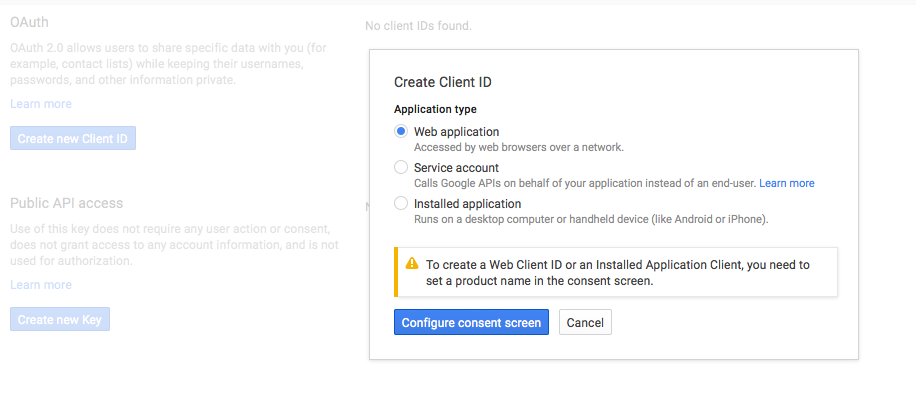Click the Create Client ID dialog title
The image size is (916, 395).
tap(443, 82)
